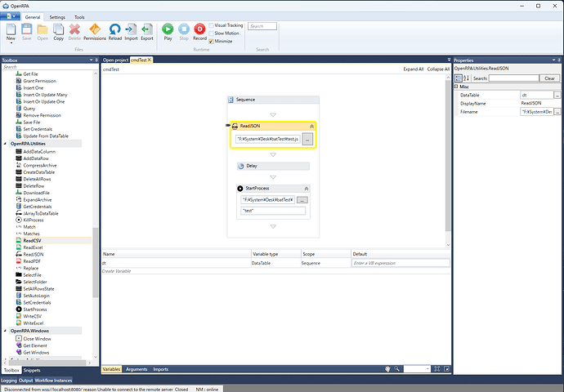Click ReadJSON file browse button
The height and width of the screenshot is (392, 564).
click(x=307, y=139)
